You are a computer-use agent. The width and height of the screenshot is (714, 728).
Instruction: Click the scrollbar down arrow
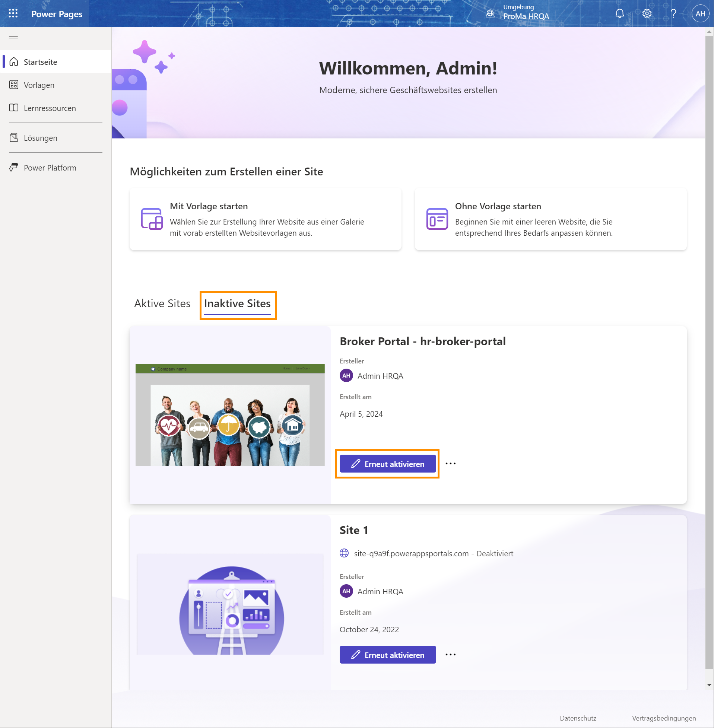coord(709,685)
